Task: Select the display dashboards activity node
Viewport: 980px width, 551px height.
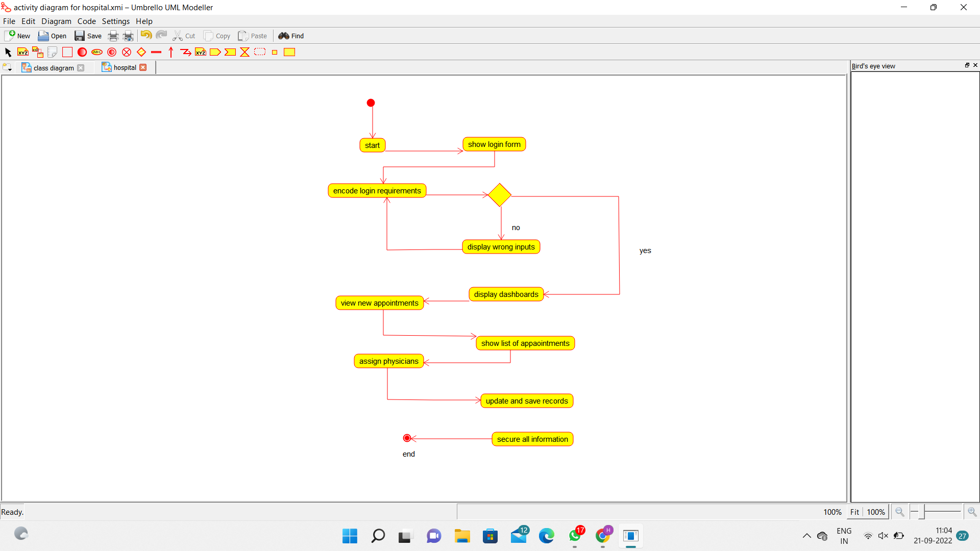Action: click(x=506, y=294)
